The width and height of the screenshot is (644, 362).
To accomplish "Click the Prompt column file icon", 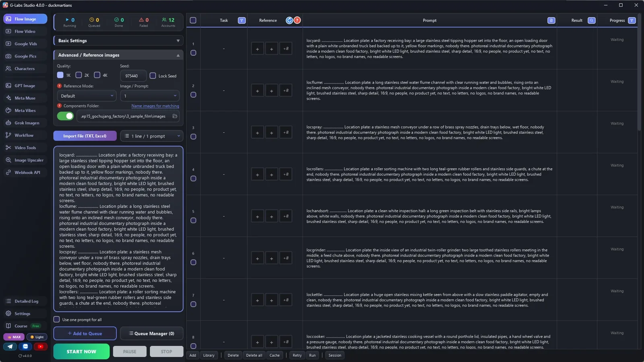I will (x=551, y=21).
